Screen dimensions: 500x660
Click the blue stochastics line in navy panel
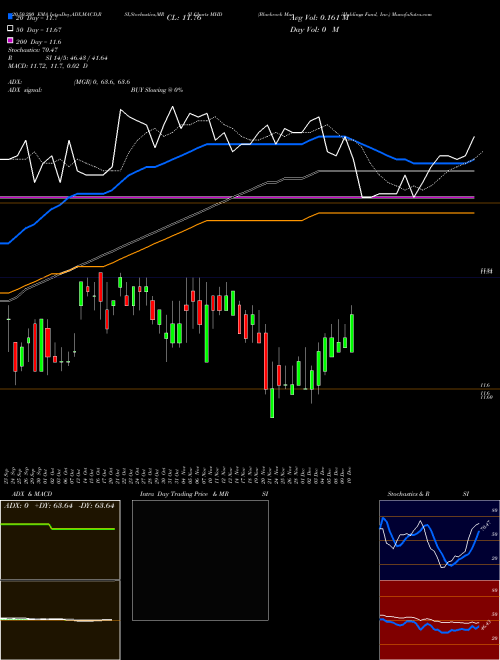click(x=429, y=543)
